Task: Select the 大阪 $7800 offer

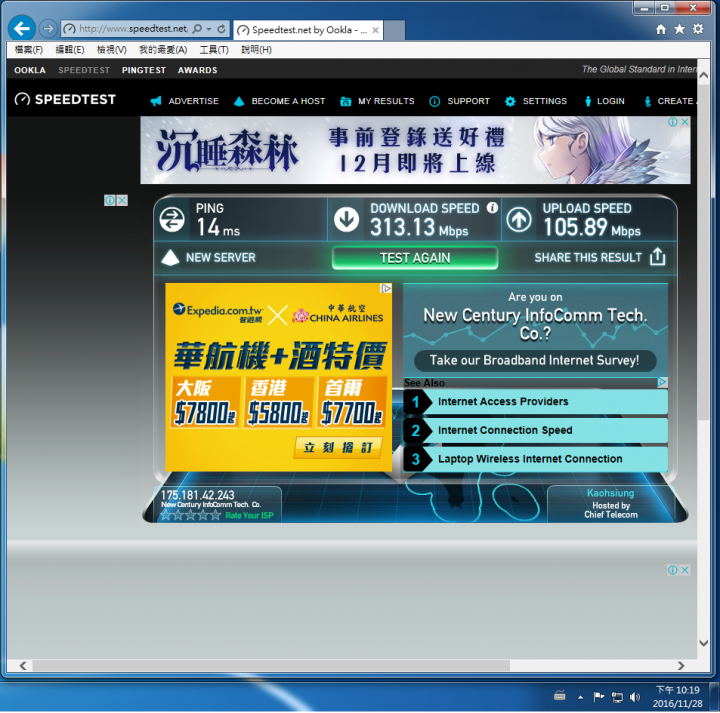Action: tap(205, 402)
